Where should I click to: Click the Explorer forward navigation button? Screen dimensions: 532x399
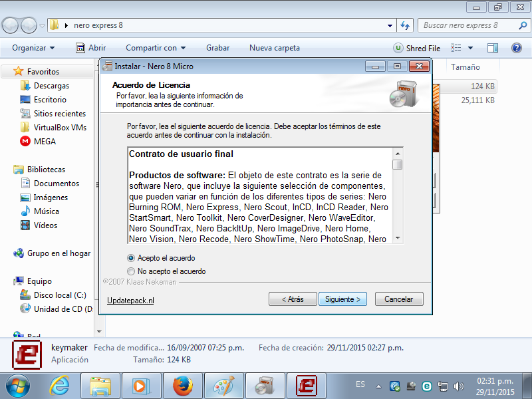click(x=29, y=25)
